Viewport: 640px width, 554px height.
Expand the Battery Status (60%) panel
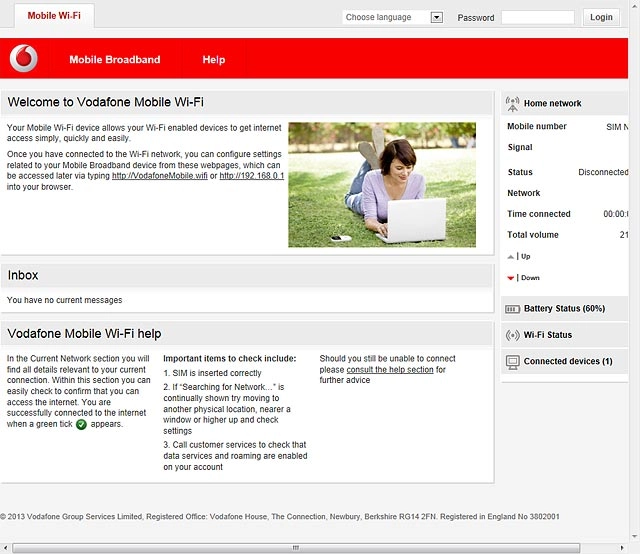pos(564,309)
